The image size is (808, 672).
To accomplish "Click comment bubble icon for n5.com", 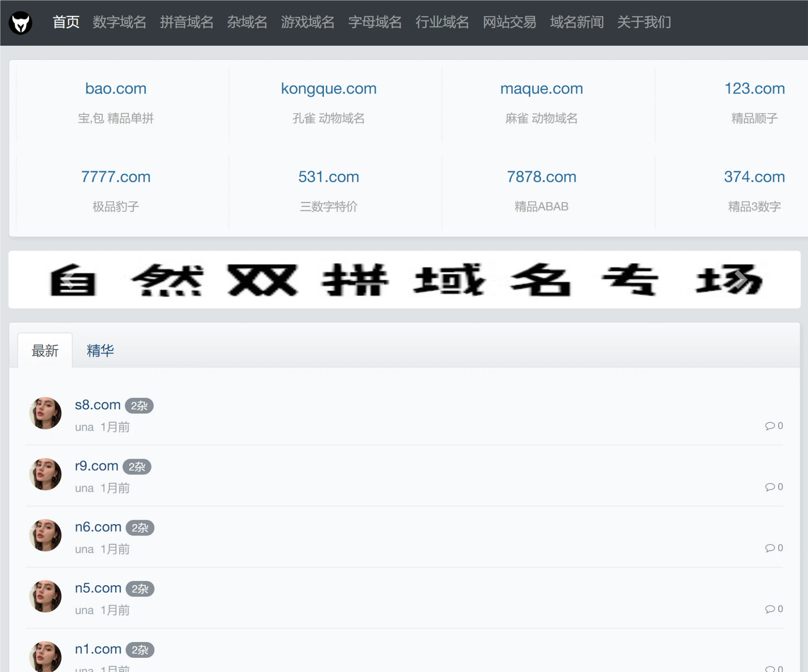I will click(770, 609).
